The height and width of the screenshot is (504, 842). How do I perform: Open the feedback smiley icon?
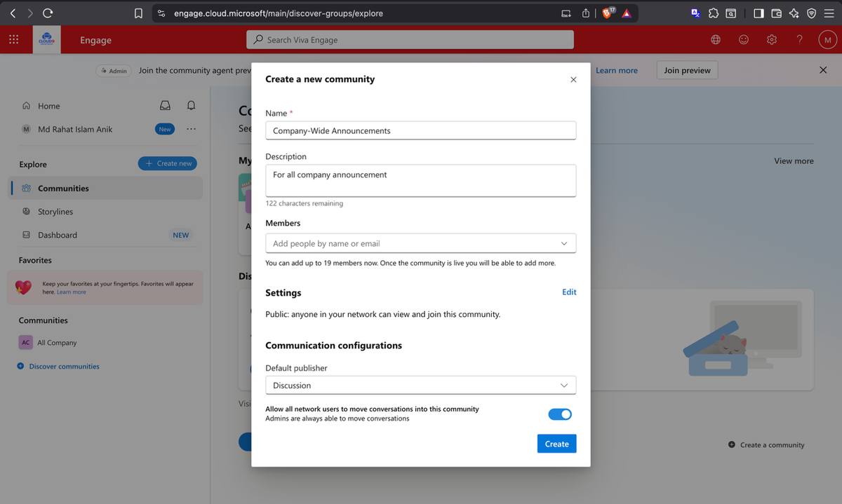pos(744,40)
